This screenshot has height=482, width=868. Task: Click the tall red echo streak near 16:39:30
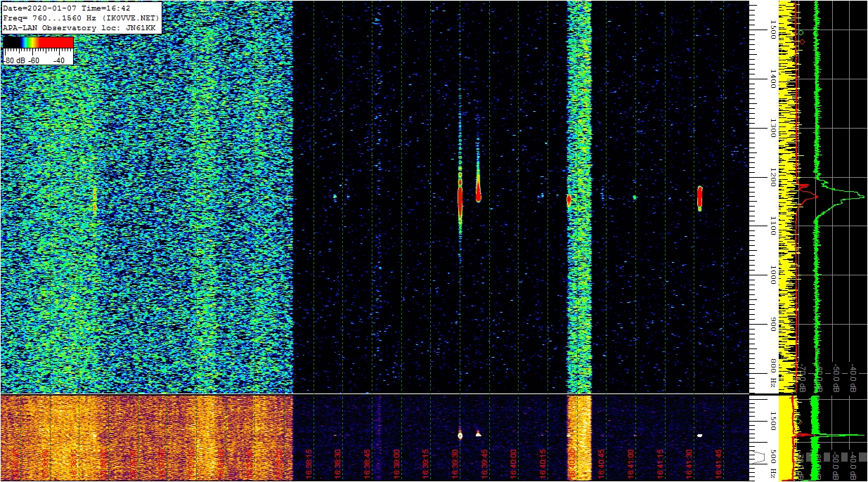(460, 200)
